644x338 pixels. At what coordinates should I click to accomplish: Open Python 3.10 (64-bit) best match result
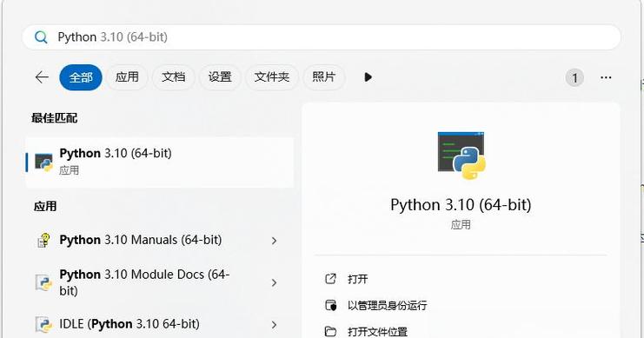(160, 162)
